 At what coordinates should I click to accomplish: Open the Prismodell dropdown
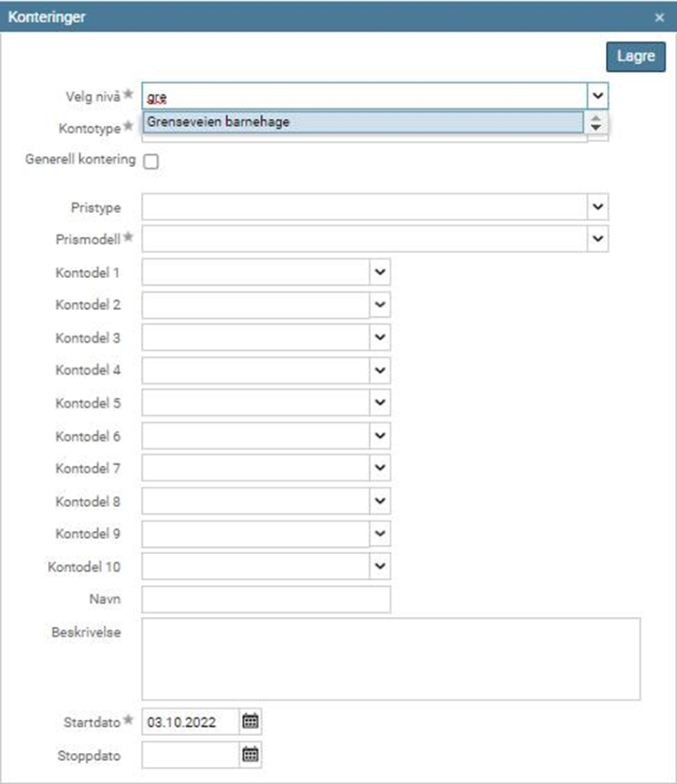[598, 238]
